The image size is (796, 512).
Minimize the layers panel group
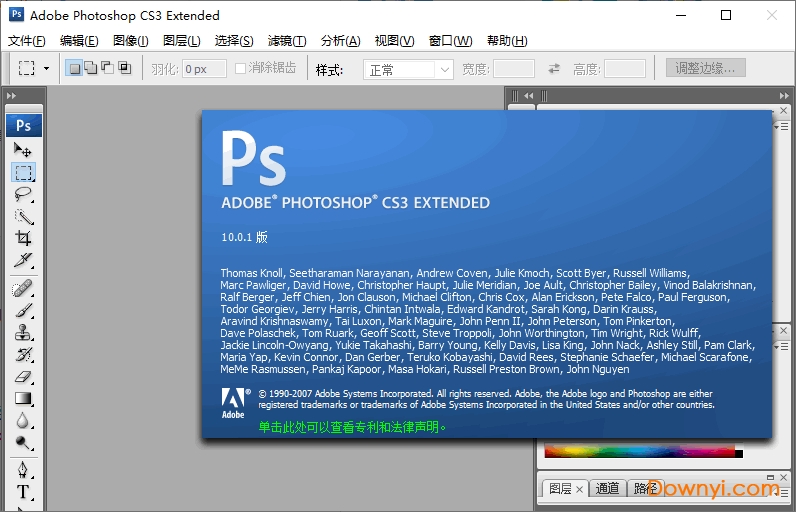[x=771, y=477]
